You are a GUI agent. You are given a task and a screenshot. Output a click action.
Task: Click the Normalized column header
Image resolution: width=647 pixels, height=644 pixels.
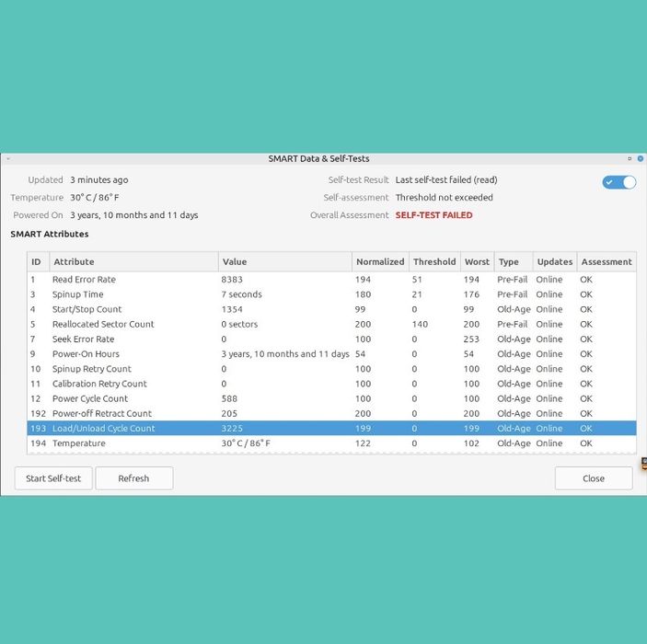[x=380, y=261]
